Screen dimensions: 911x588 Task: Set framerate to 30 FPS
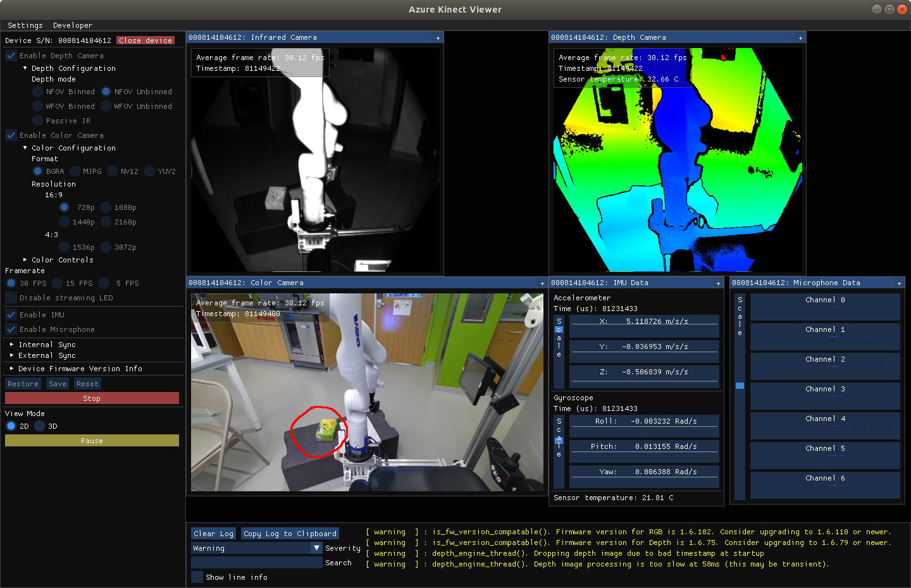point(11,283)
